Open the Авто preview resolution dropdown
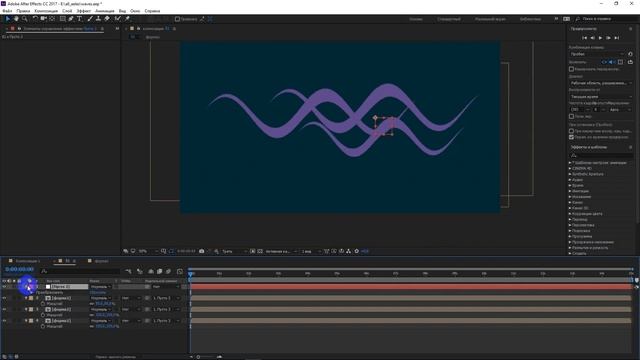Viewport: 640px width, 360px height. (620, 110)
